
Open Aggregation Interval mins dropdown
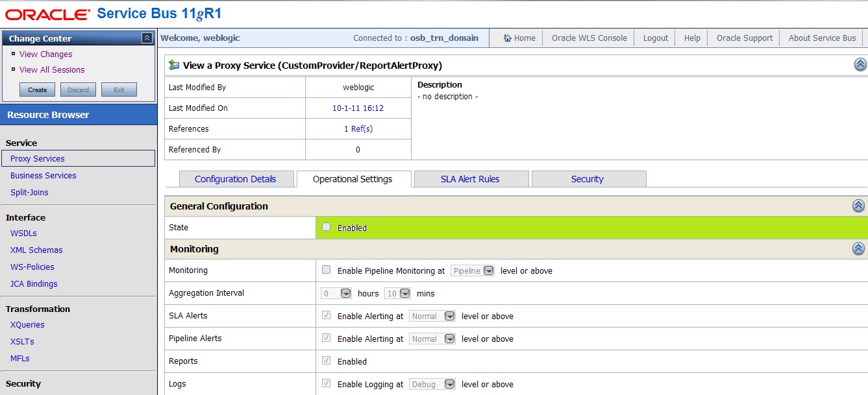[x=397, y=293]
